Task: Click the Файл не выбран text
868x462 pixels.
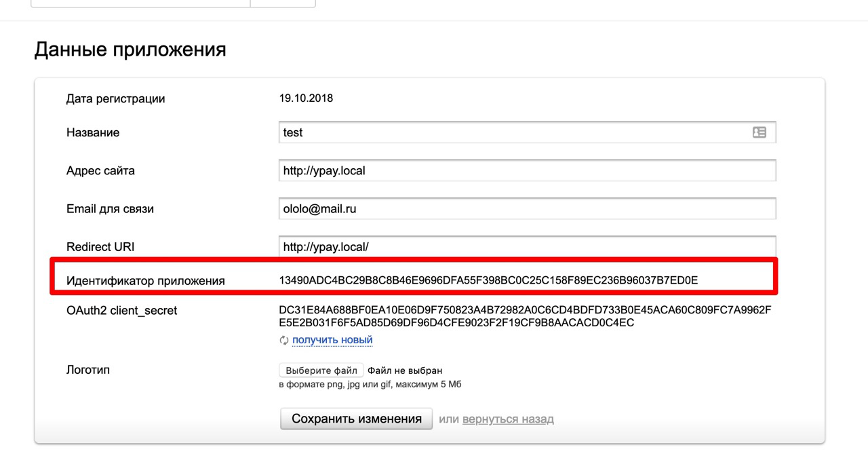Action: coord(405,370)
